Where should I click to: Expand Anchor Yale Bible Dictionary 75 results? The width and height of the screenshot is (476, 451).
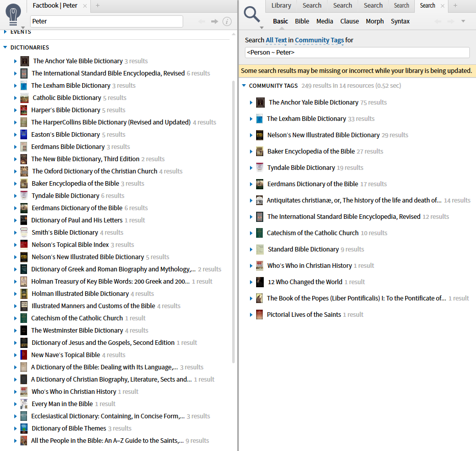click(251, 103)
